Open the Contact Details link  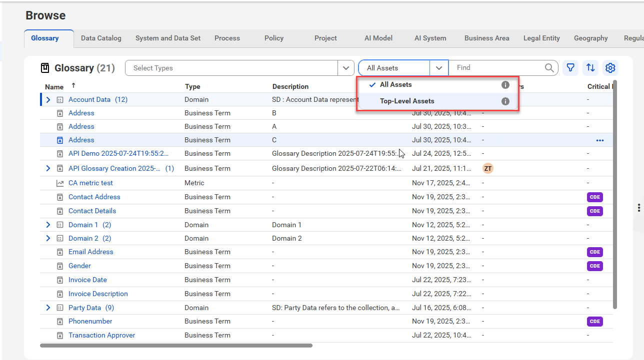point(92,211)
